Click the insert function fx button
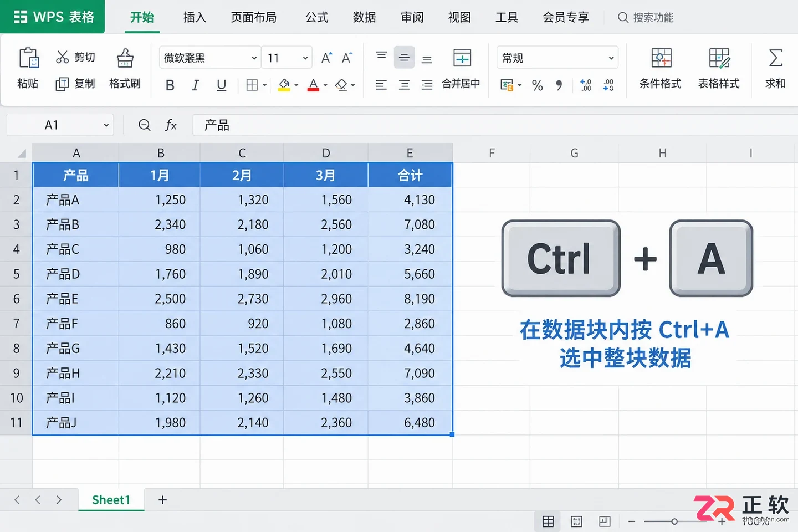Screen dimensions: 798x532 (171, 125)
